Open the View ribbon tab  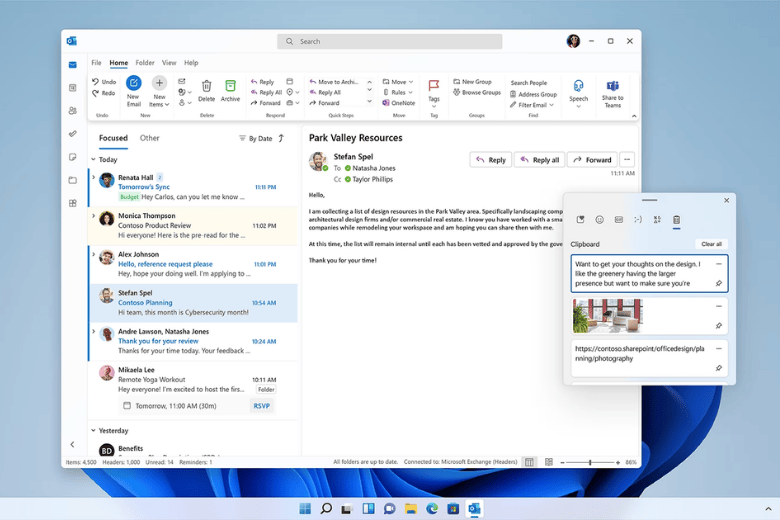coord(169,63)
